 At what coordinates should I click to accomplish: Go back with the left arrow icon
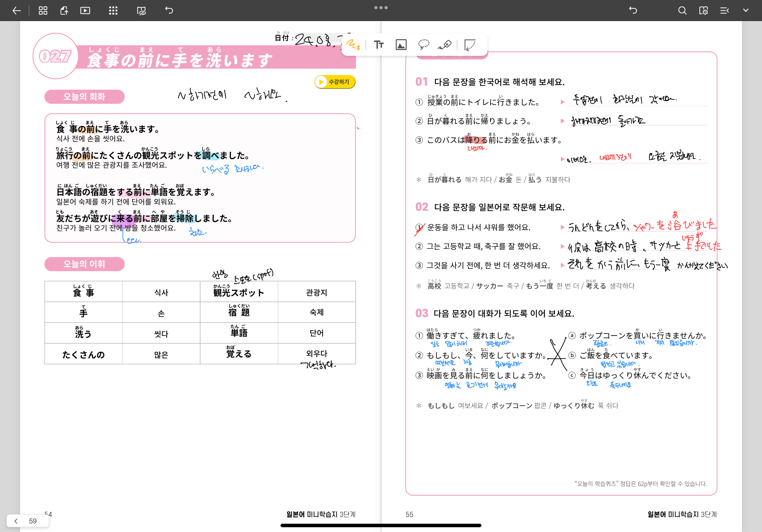pos(16,11)
